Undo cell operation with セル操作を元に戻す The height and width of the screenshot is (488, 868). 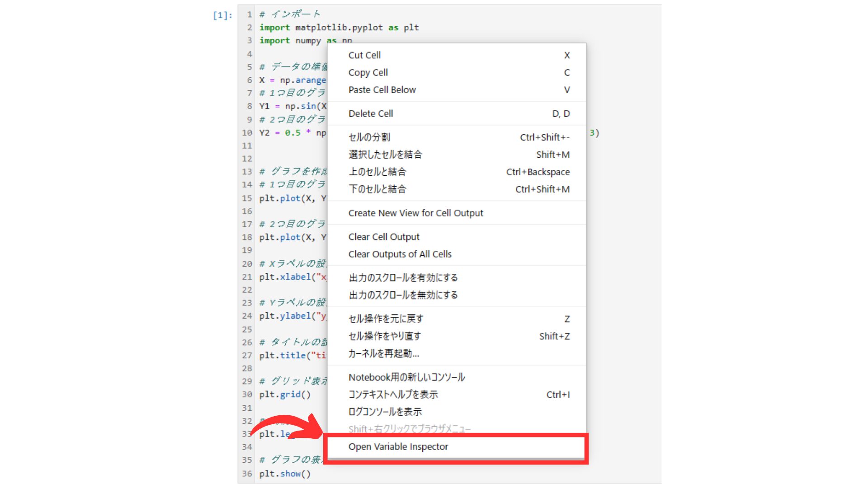coord(385,319)
